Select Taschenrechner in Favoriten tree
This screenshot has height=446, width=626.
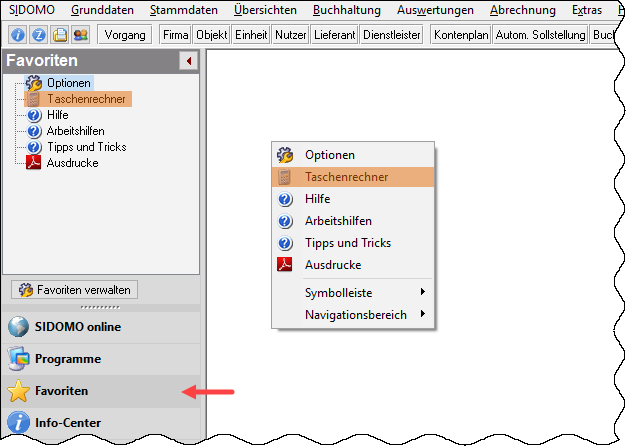coord(86,99)
